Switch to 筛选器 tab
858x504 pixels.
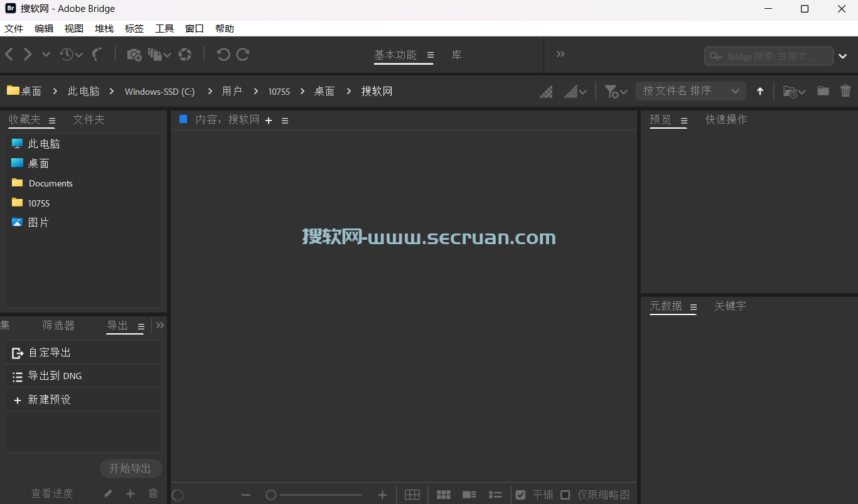pyautogui.click(x=58, y=325)
